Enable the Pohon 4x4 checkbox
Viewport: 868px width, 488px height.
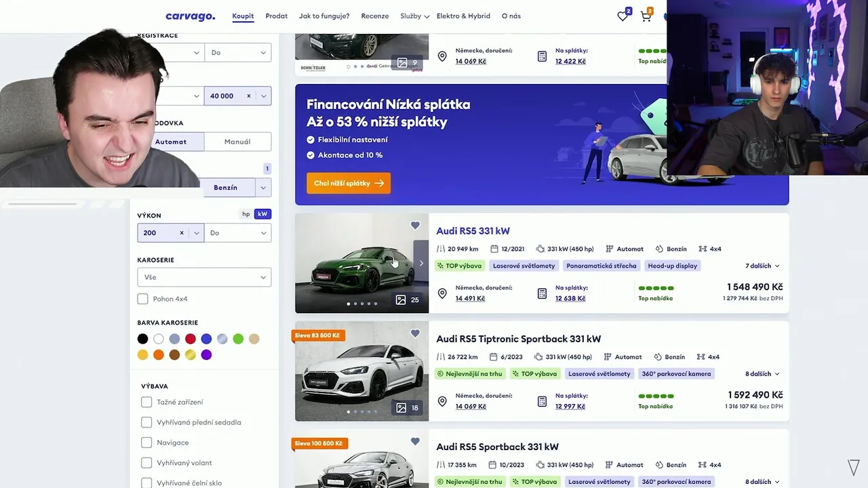143,299
